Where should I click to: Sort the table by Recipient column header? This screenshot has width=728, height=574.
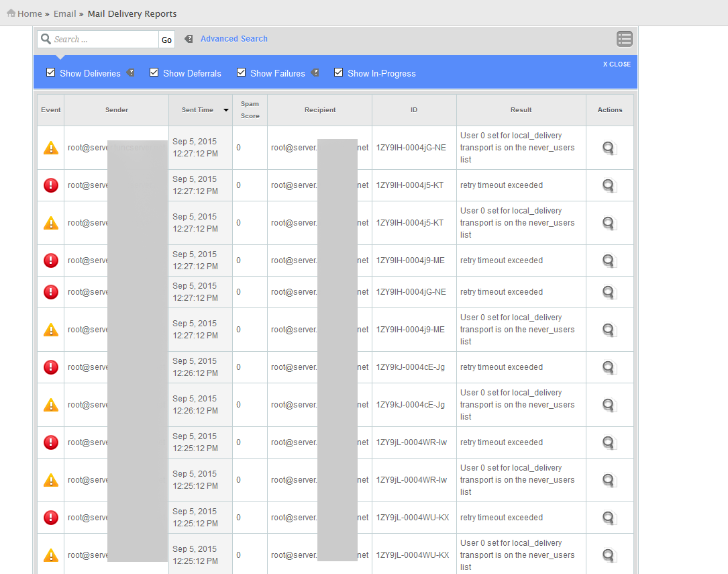(319, 110)
